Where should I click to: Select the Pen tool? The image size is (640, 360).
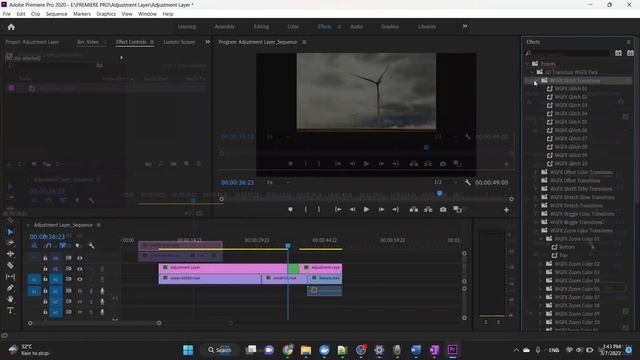click(11, 288)
